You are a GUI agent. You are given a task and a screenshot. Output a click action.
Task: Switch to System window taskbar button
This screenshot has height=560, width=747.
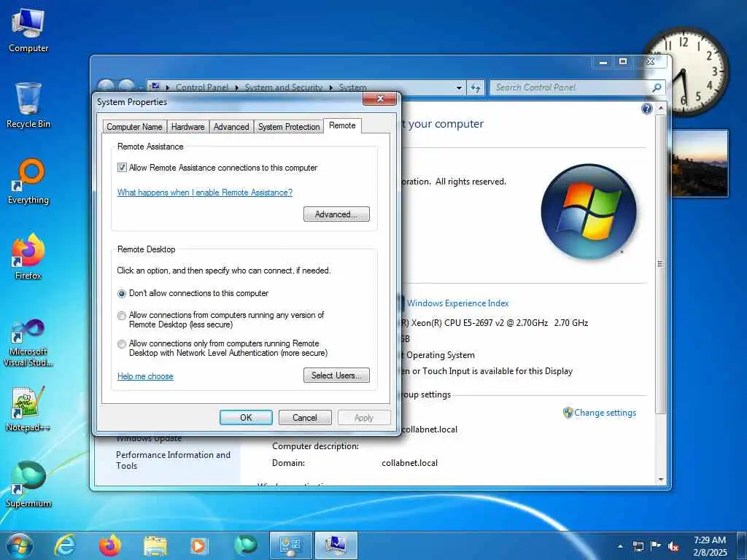pyautogui.click(x=336, y=545)
